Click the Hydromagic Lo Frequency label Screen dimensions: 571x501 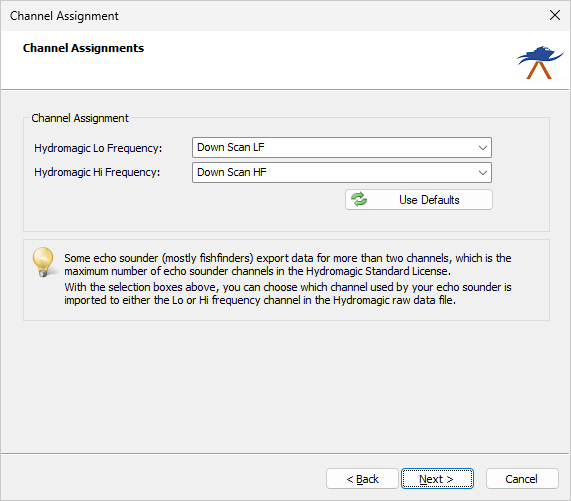[98, 148]
